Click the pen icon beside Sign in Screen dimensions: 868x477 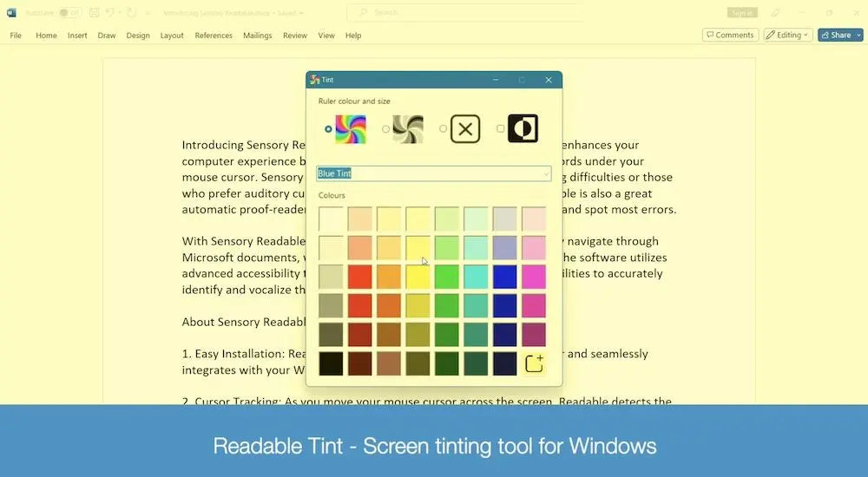point(776,12)
